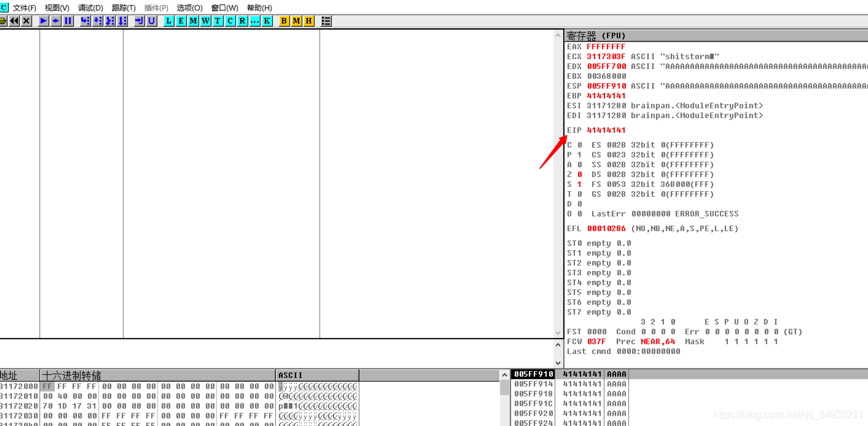Open the 视图(V) menu
Screen dimensions: 868x426
point(57,7)
